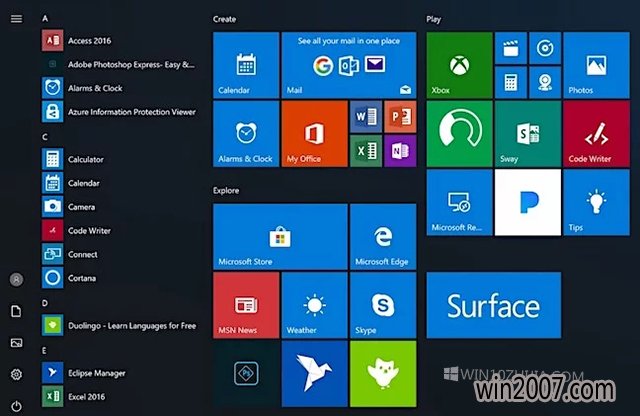
Task: Click the Create group header
Action: [x=224, y=19]
